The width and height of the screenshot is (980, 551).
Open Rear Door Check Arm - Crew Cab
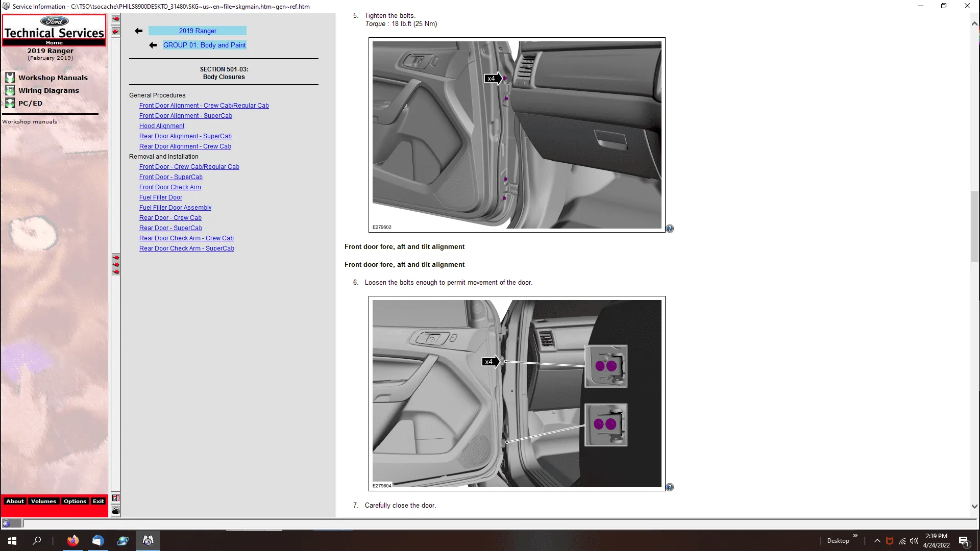point(186,238)
